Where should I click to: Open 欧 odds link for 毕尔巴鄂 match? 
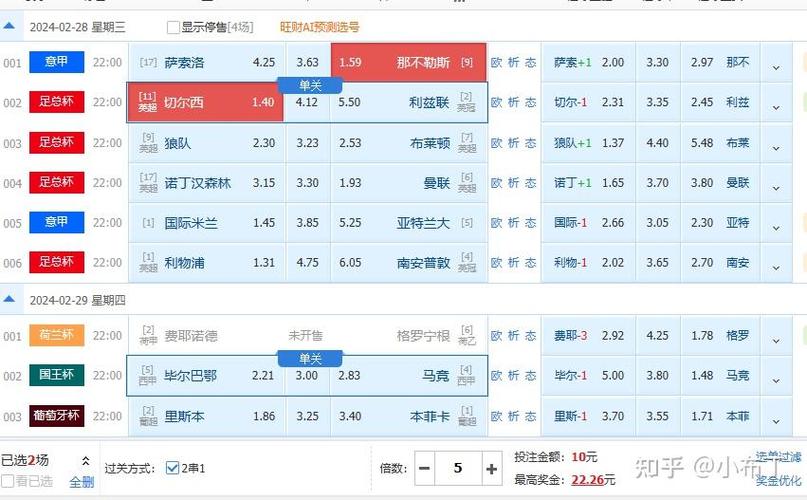pyautogui.click(x=496, y=376)
